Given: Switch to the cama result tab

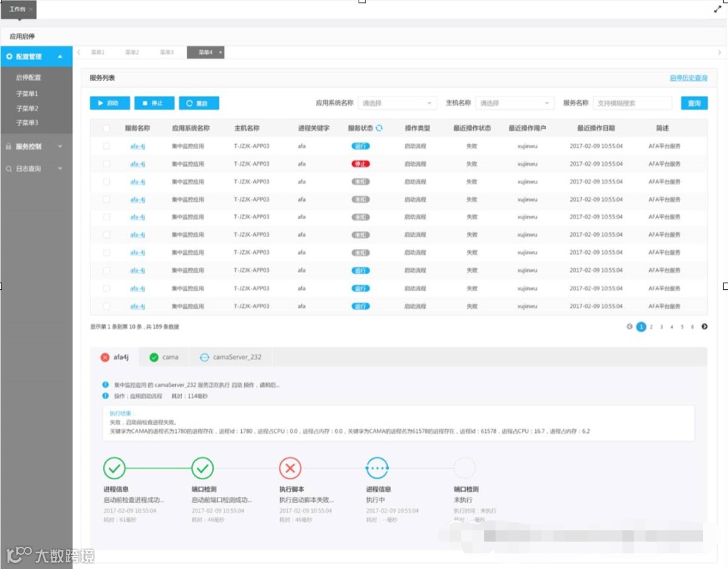Looking at the screenshot, I should [164, 357].
